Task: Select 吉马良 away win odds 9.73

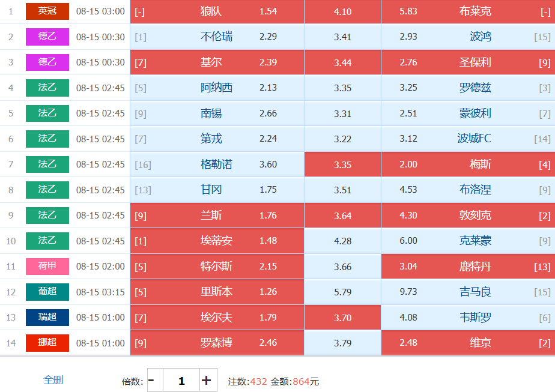Action: (x=469, y=292)
